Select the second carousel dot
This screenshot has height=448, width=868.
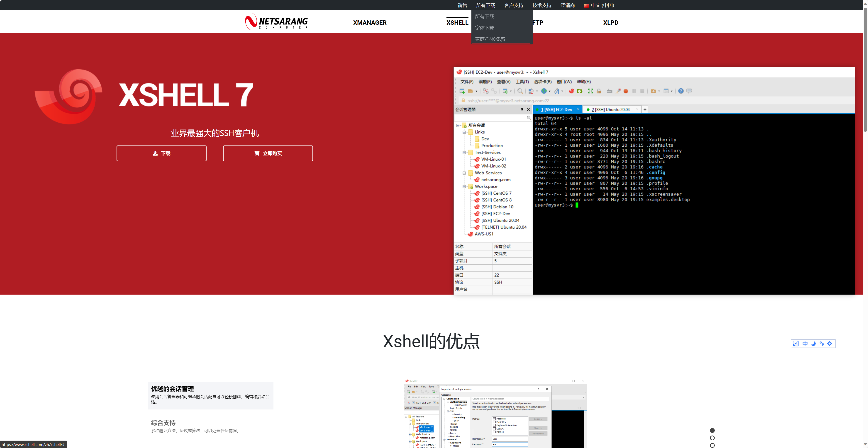[712, 438]
